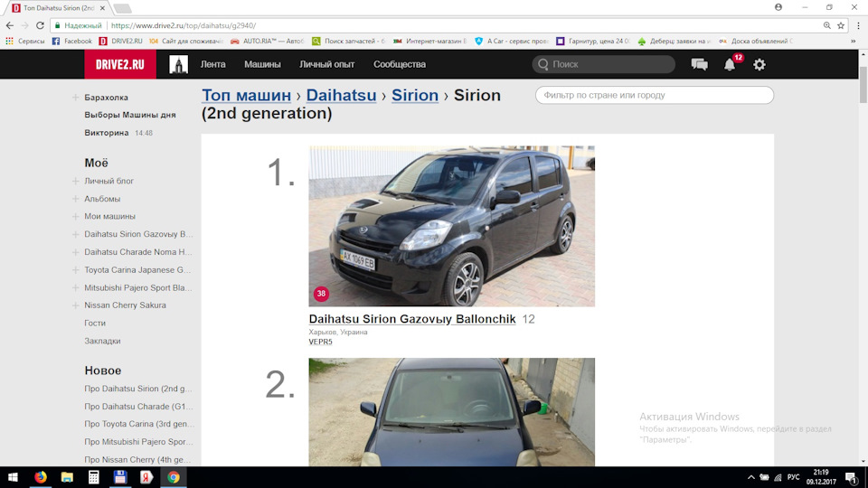Open Daihatsu Sirion Gazovыy Ballonchik title link
This screenshot has height=488, width=868.
point(412,319)
